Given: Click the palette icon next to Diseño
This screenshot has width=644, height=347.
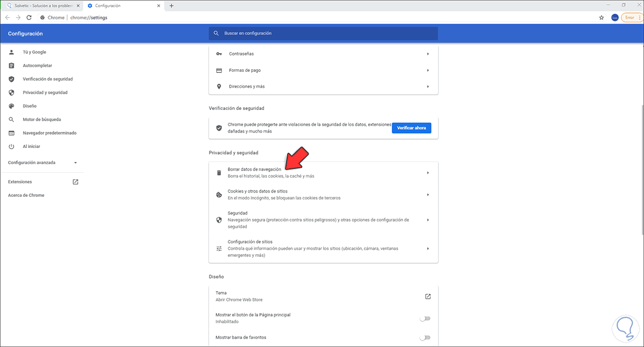Looking at the screenshot, I should coord(11,106).
